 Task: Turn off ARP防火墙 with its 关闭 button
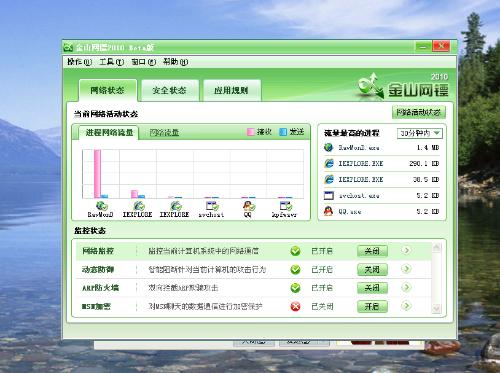point(372,288)
